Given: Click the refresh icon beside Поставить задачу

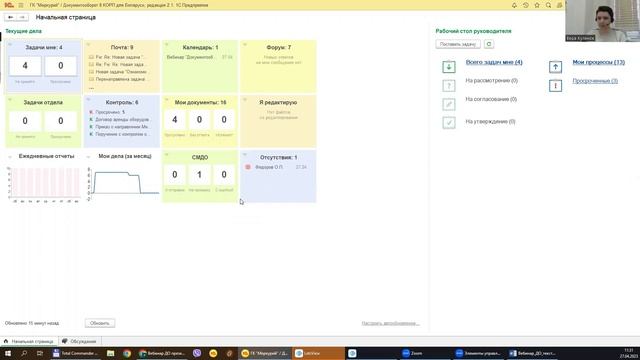Looking at the screenshot, I should point(489,44).
